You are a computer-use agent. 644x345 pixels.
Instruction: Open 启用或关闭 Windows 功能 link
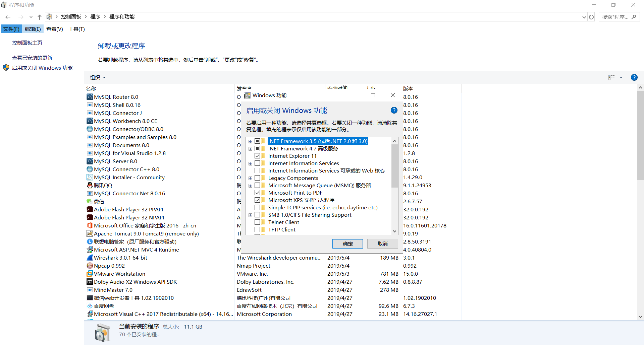pyautogui.click(x=42, y=68)
